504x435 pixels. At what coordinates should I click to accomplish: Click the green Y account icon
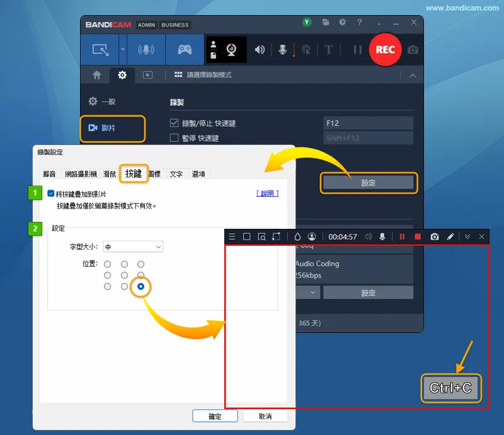coord(307,22)
